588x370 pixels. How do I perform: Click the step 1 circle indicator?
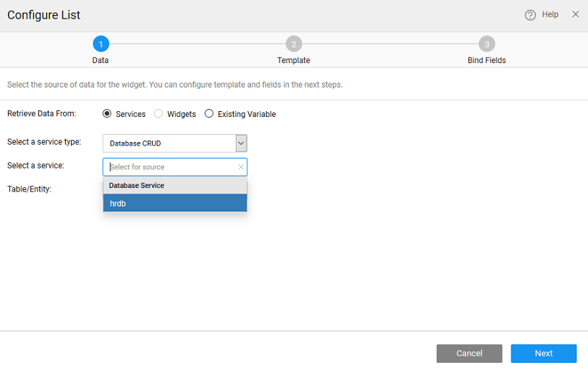[100, 44]
